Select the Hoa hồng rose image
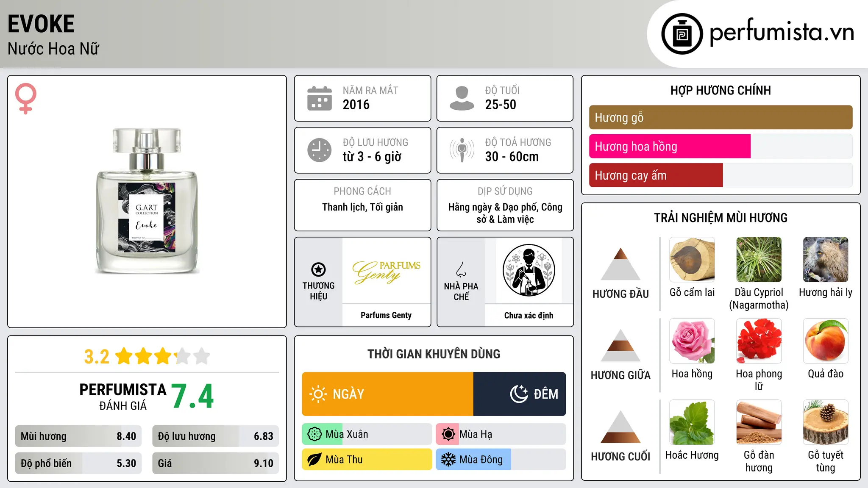 coord(692,341)
